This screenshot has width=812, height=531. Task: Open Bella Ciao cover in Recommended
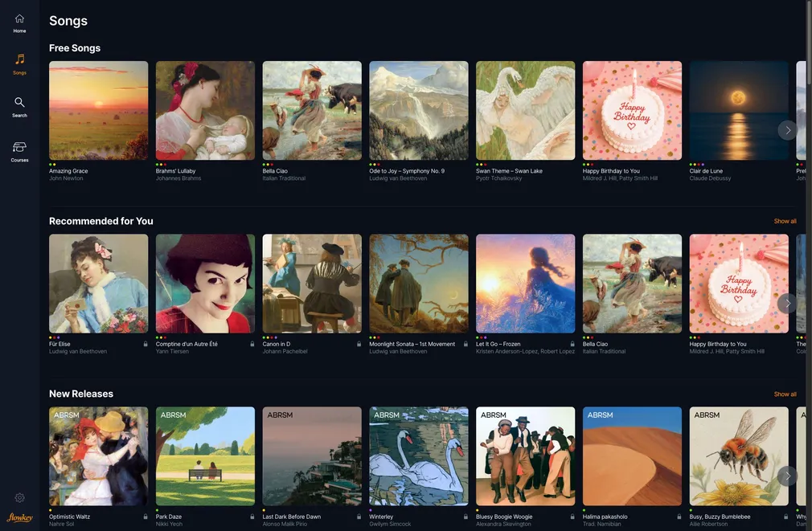click(632, 283)
